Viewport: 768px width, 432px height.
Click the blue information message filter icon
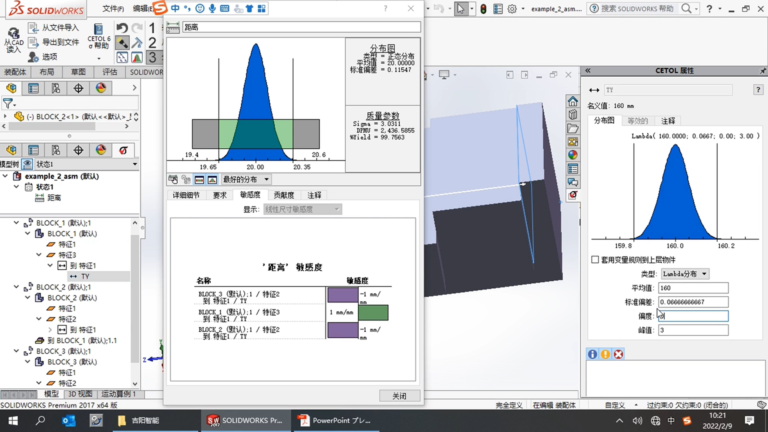tap(592, 354)
